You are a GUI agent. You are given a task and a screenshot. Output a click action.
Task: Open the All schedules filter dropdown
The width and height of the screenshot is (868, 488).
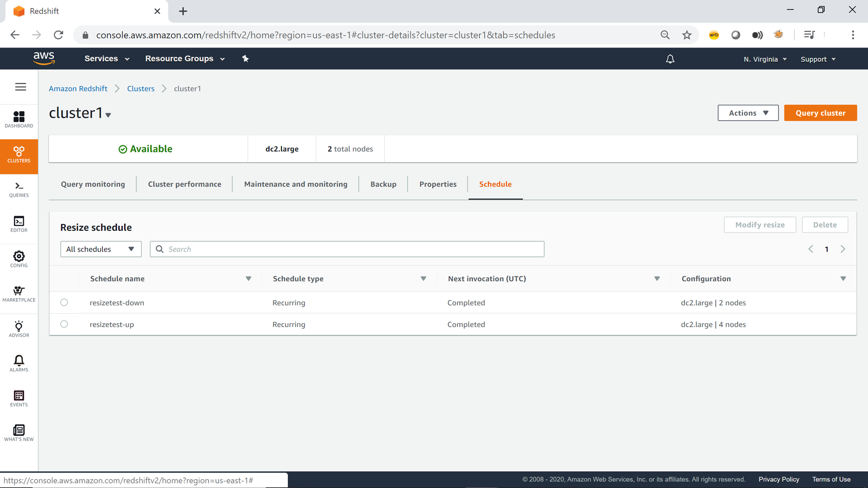(x=101, y=249)
